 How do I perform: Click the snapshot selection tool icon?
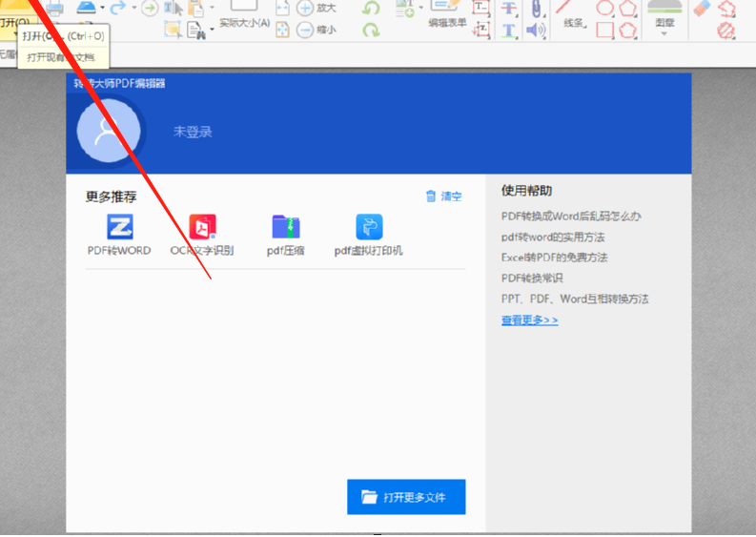pyautogui.click(x=173, y=30)
